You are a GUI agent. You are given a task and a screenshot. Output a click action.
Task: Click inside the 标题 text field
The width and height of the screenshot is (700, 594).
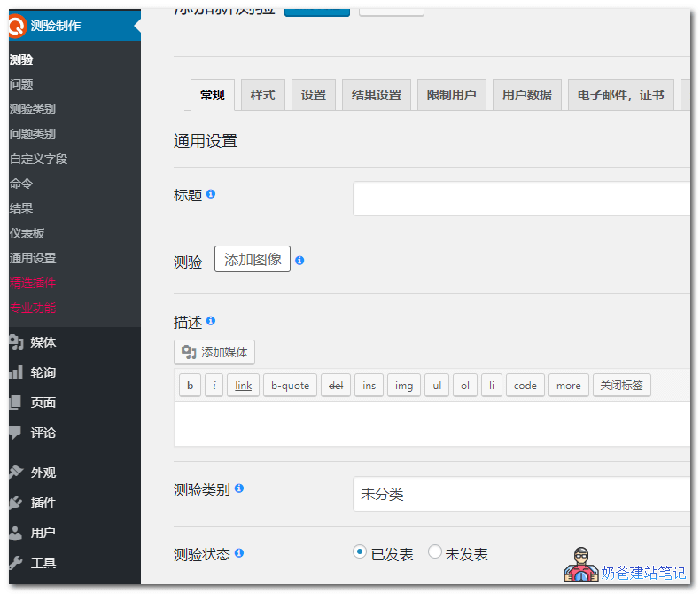(521, 199)
